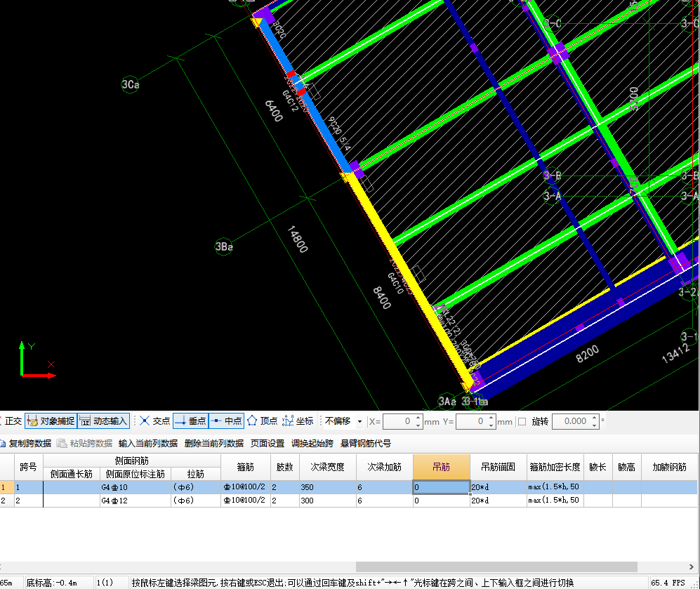The height and width of the screenshot is (589, 700).
Task: Click 箍筋 cell in row 1
Action: point(246,487)
